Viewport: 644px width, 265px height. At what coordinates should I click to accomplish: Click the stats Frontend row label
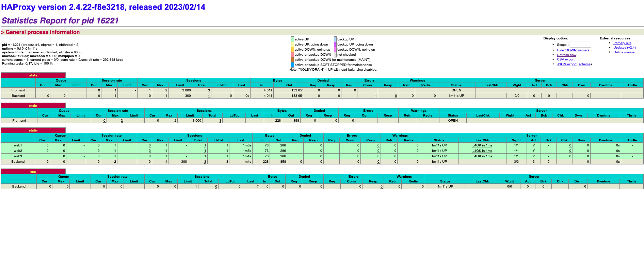(x=18, y=90)
